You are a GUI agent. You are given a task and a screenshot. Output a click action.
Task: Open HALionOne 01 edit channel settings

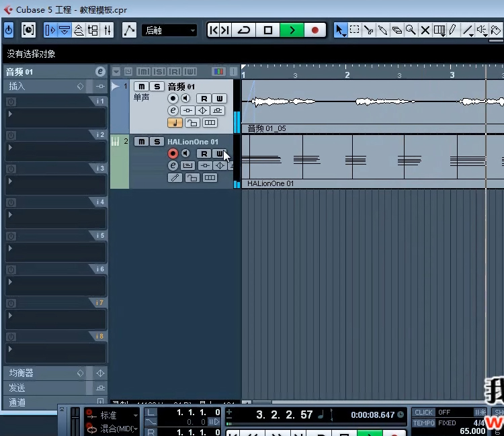pyautogui.click(x=173, y=166)
